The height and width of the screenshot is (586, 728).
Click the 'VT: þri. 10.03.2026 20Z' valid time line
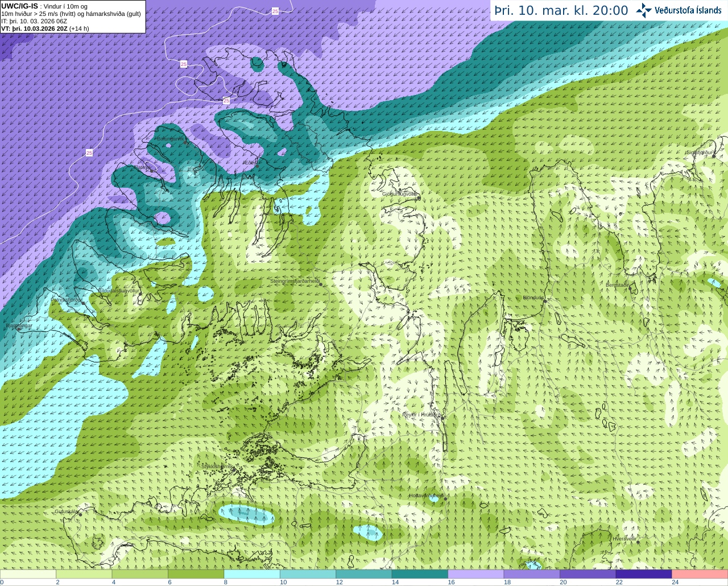pos(45,28)
